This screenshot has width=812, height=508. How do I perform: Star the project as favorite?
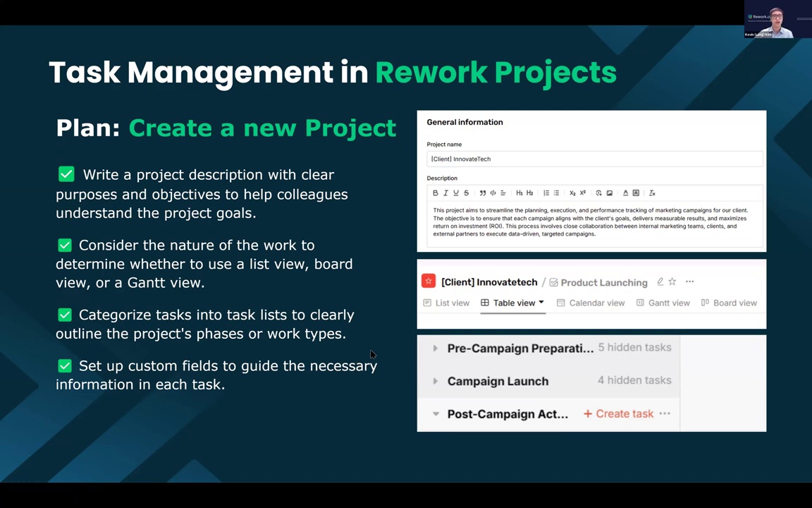point(672,282)
